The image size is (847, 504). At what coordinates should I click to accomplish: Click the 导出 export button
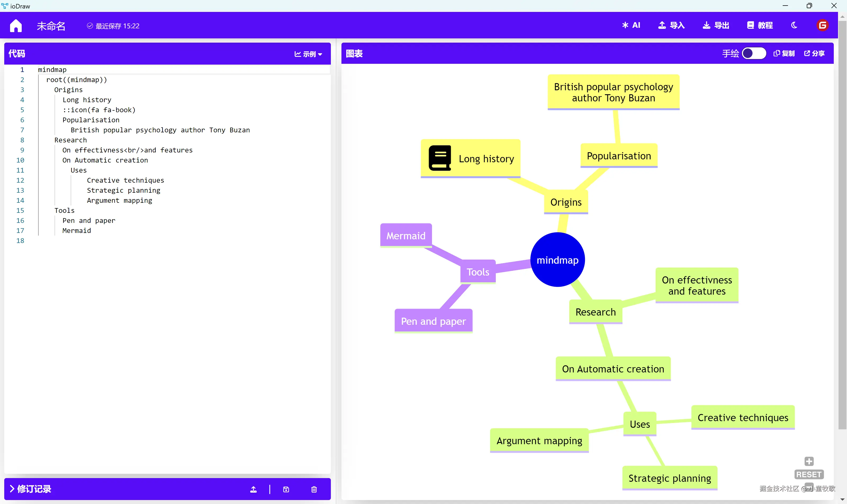(x=716, y=25)
